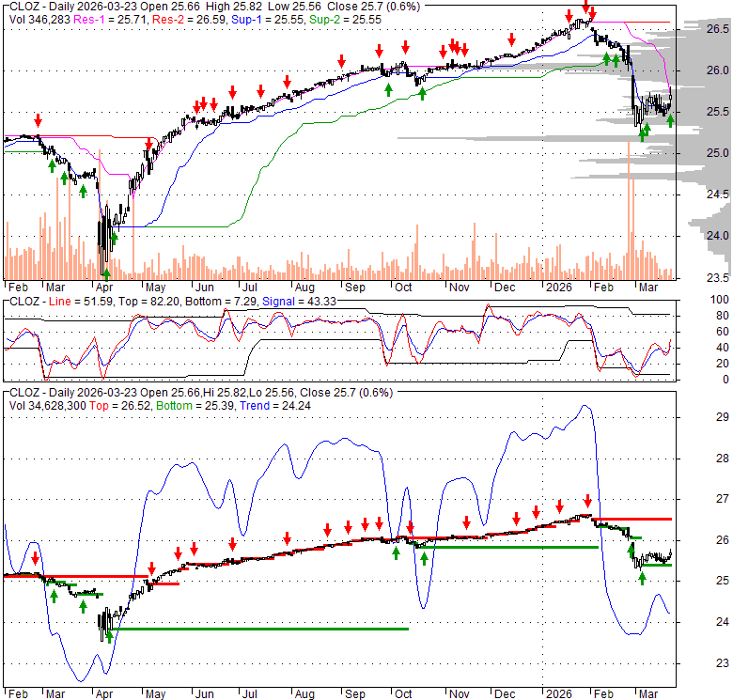Click the '2026' year label under top chart
This screenshot has width=733, height=700.
[559, 288]
